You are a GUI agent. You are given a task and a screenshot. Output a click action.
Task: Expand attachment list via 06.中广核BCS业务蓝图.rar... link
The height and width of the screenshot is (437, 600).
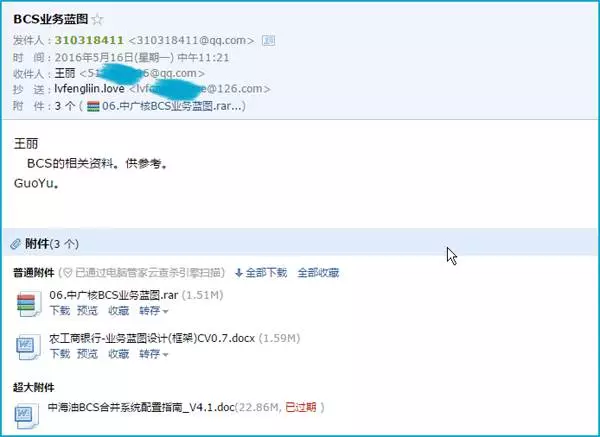[174, 106]
